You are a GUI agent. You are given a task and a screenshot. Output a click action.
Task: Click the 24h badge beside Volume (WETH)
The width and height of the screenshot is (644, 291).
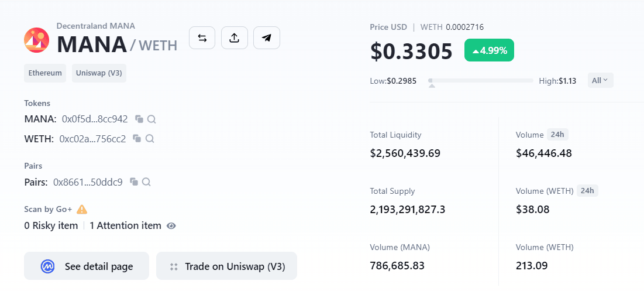coord(588,191)
